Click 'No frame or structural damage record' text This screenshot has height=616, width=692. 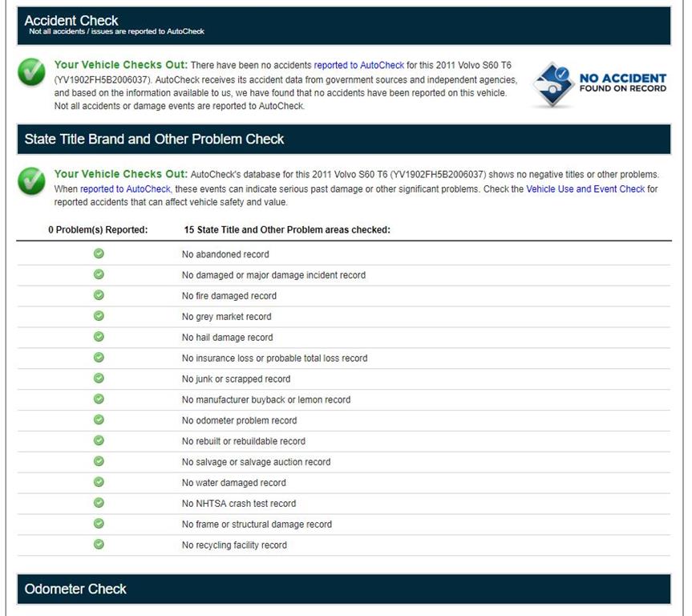tap(257, 524)
